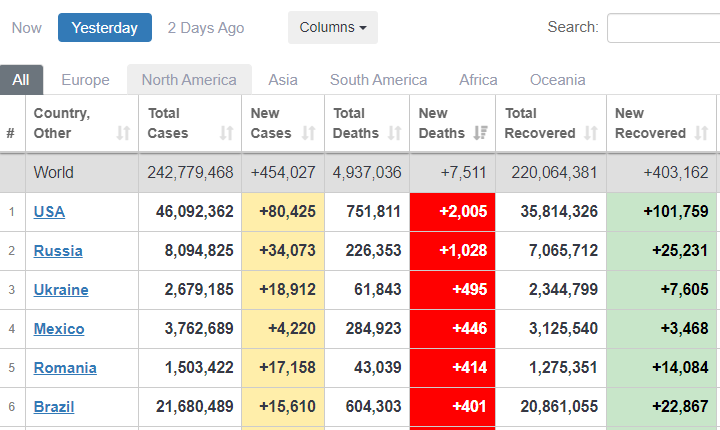Sort by Total Cases column arrows
The image size is (720, 430).
point(226,133)
